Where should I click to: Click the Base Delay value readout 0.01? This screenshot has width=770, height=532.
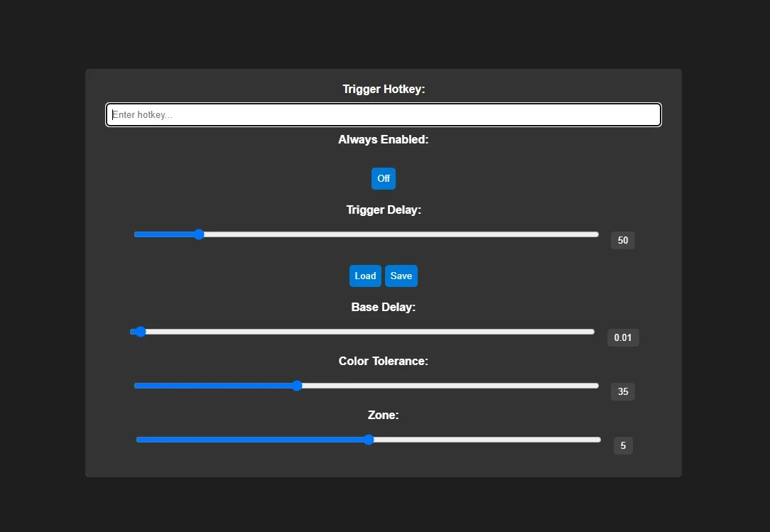tap(623, 337)
